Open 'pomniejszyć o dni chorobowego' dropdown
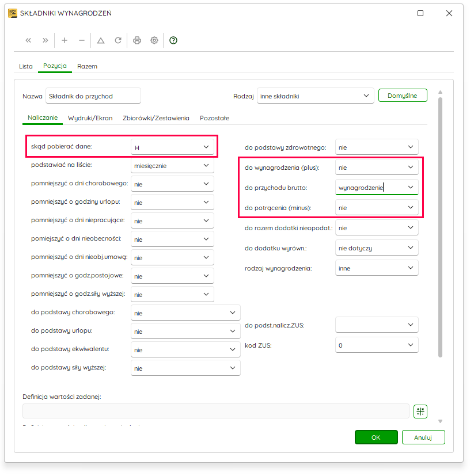 point(172,184)
